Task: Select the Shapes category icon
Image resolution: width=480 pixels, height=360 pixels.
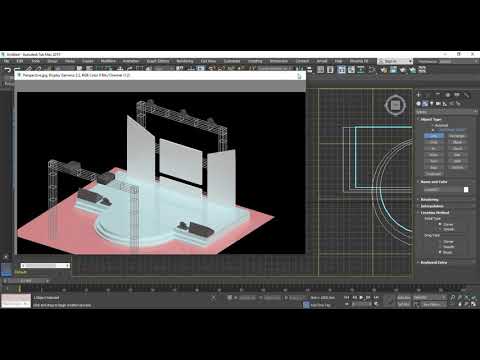Action: [425, 104]
